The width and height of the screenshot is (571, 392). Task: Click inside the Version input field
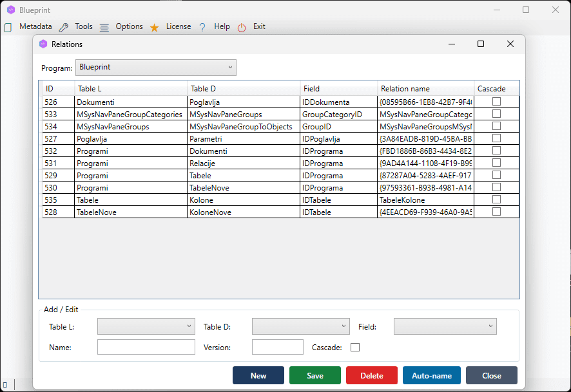(277, 347)
